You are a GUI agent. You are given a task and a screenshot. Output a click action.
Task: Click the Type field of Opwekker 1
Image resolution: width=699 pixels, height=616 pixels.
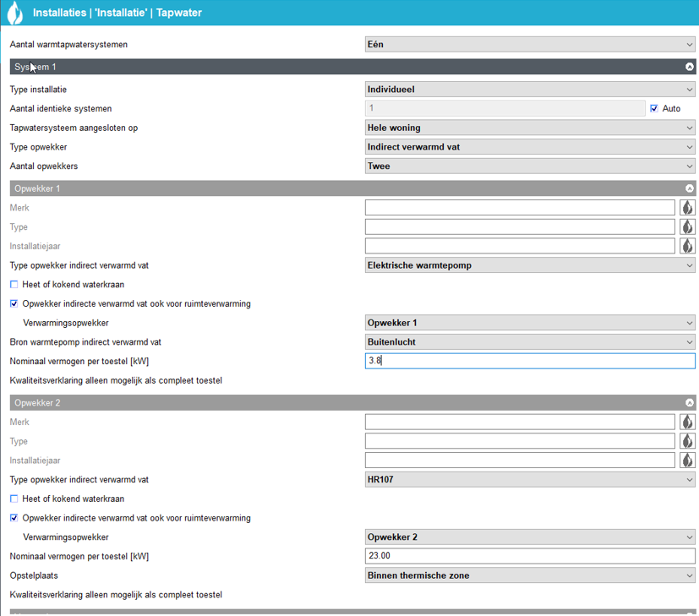pyautogui.click(x=520, y=226)
